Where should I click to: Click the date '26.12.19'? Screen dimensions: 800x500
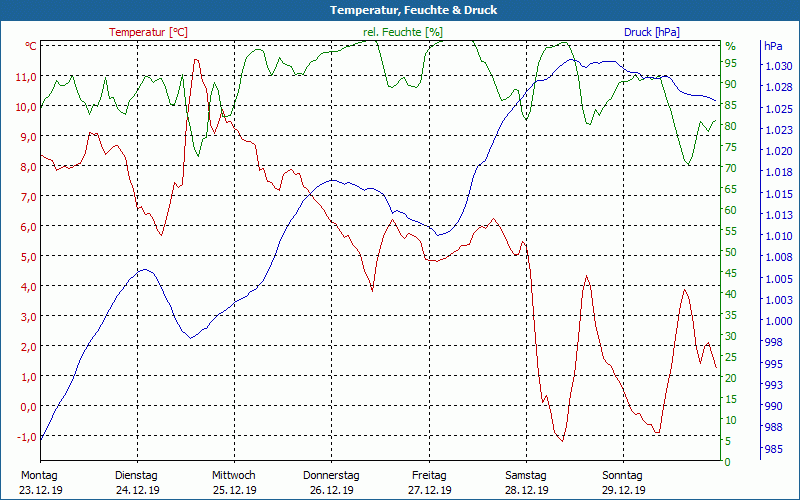coord(332,490)
